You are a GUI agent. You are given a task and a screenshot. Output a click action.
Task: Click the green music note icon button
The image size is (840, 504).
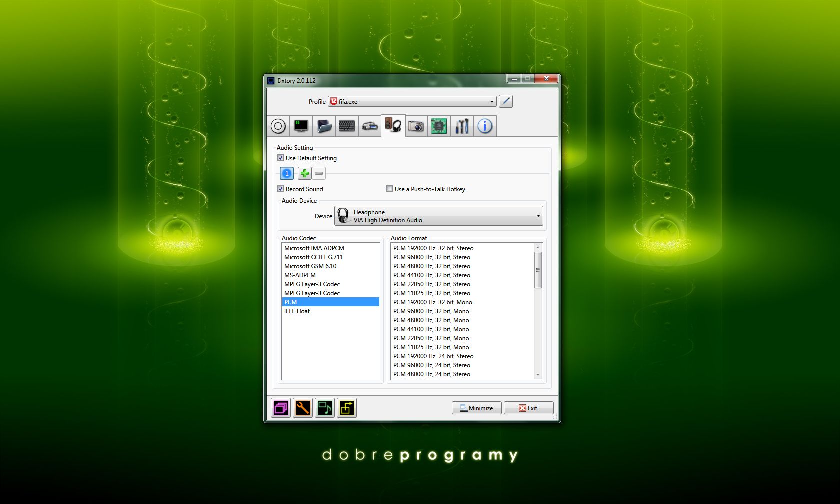coord(325,408)
